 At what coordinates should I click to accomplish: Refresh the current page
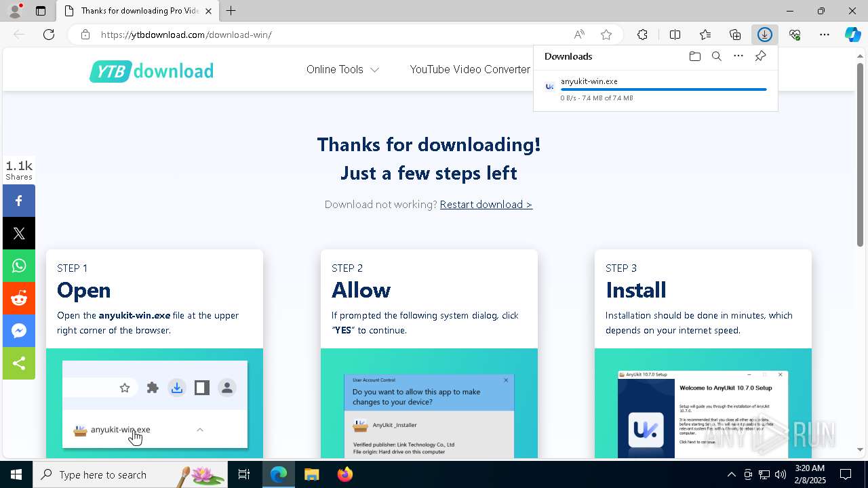(x=49, y=35)
